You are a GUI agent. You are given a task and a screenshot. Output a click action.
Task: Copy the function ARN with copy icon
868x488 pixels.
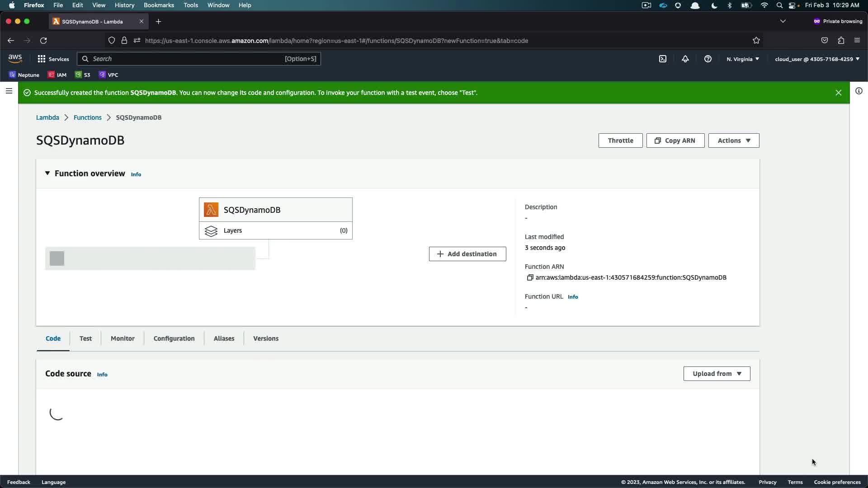(x=530, y=277)
